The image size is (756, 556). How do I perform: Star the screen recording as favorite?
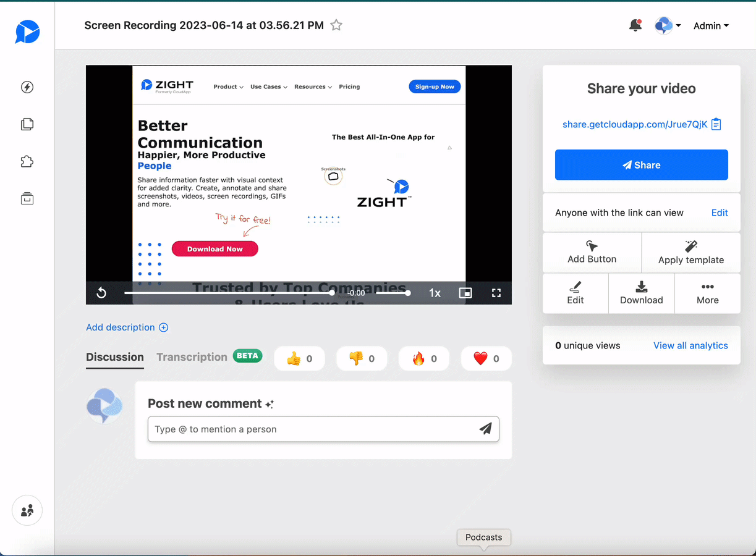(x=336, y=25)
